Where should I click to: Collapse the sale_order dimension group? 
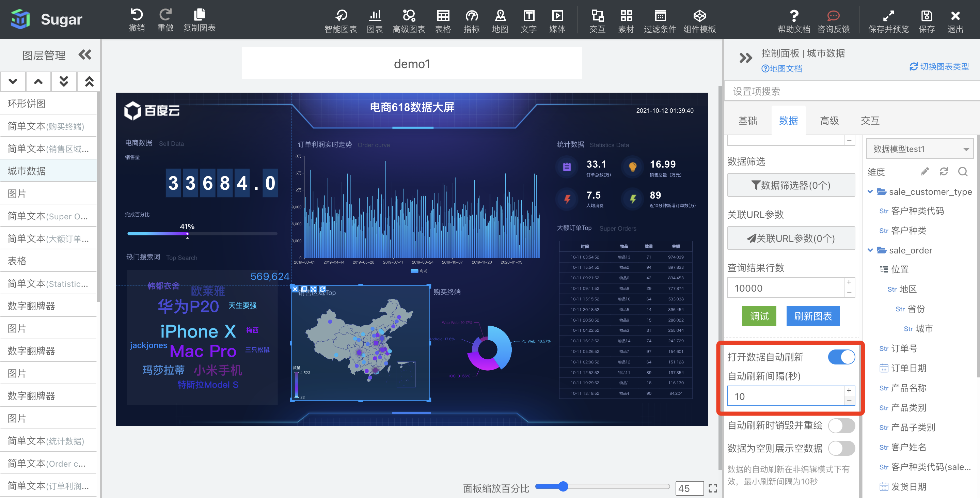point(871,250)
